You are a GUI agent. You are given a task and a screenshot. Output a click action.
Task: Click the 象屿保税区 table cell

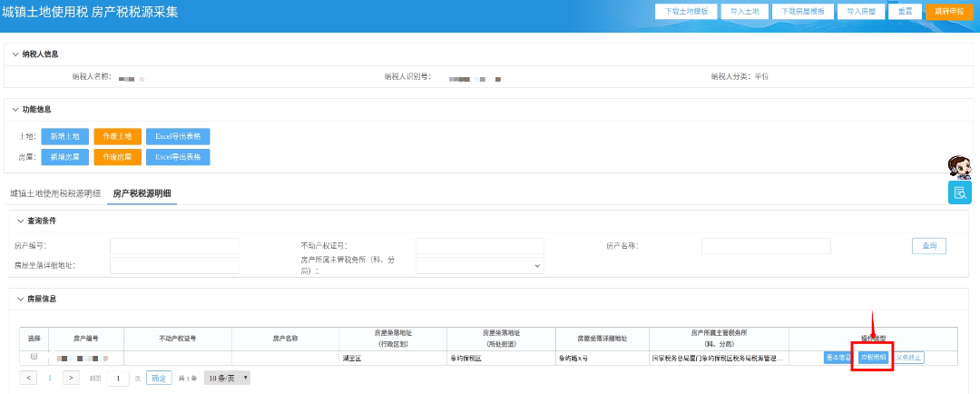tap(501, 359)
